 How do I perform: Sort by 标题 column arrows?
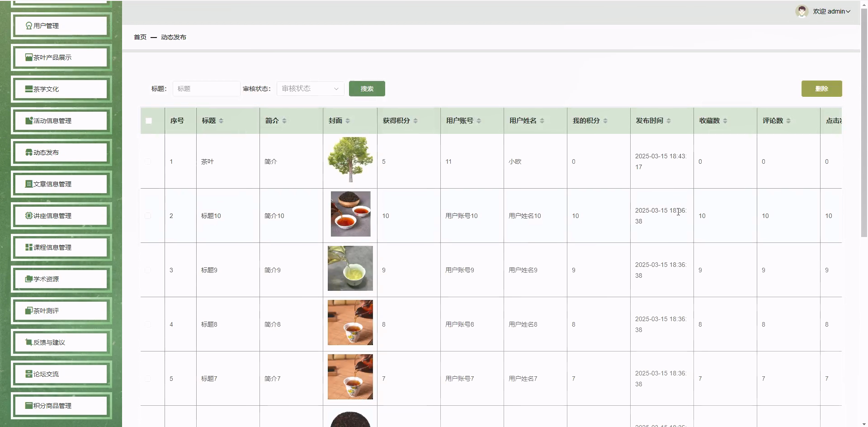coord(221,121)
